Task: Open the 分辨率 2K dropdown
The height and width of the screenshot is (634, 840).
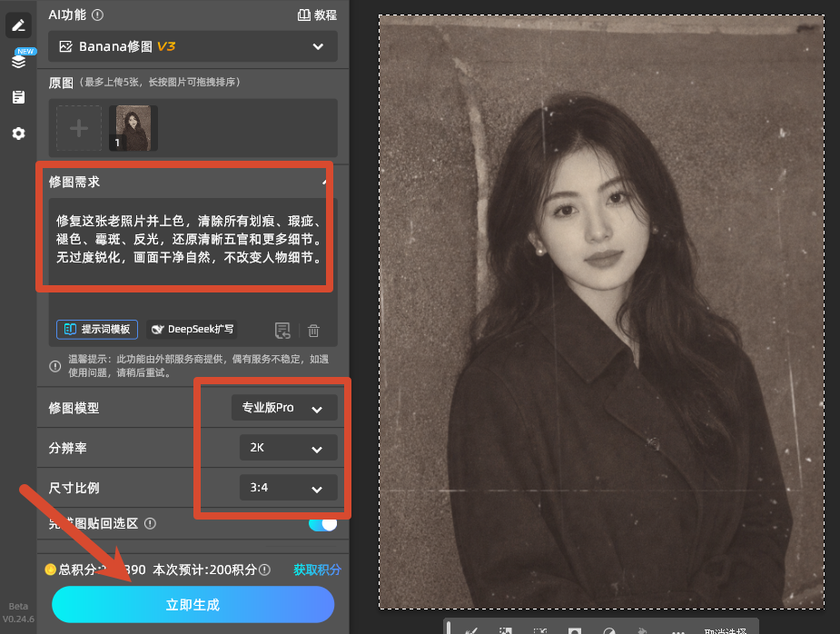Action: click(x=288, y=448)
